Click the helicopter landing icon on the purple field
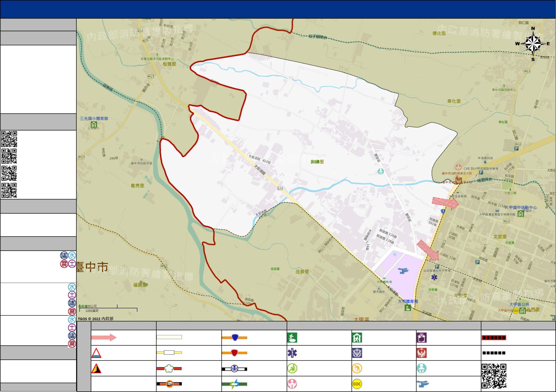556x392 pixels. tap(403, 271)
